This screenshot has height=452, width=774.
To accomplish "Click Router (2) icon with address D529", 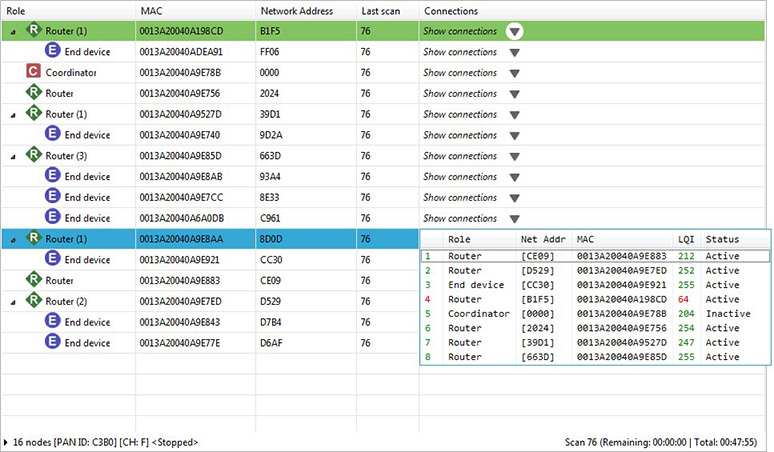I will point(33,300).
